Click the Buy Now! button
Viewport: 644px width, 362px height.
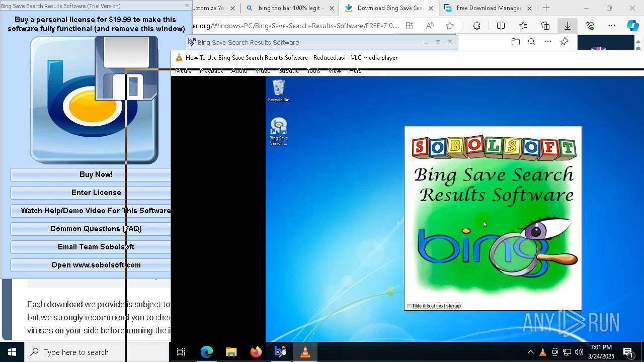(96, 174)
